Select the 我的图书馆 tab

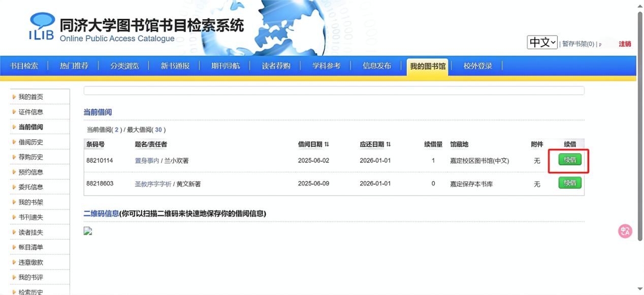[x=428, y=66]
